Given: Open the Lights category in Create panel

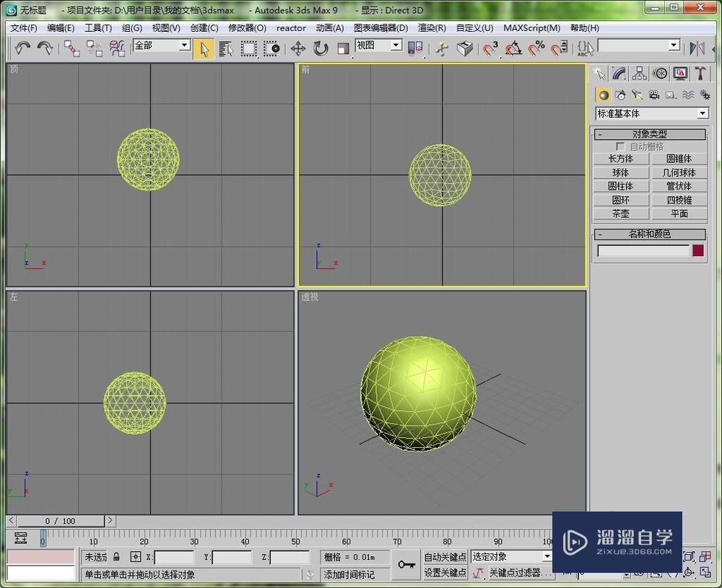Looking at the screenshot, I should 638,95.
